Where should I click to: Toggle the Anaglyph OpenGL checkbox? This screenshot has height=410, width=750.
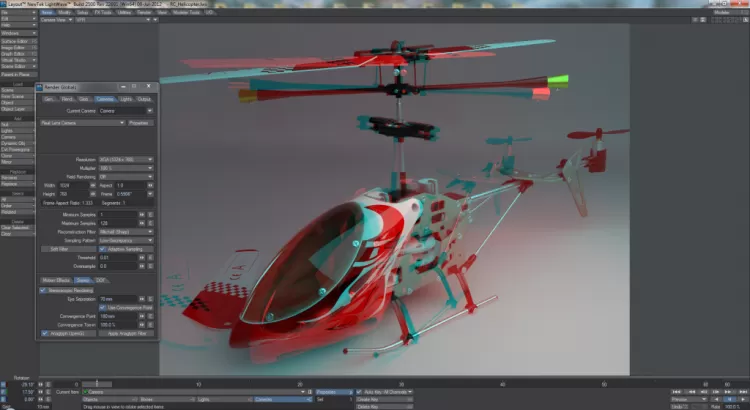[44, 333]
